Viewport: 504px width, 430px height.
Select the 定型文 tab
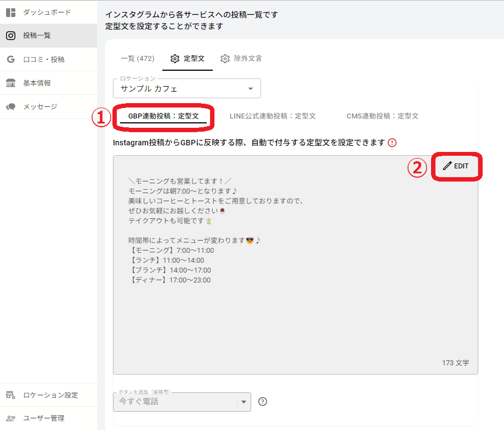pos(188,58)
